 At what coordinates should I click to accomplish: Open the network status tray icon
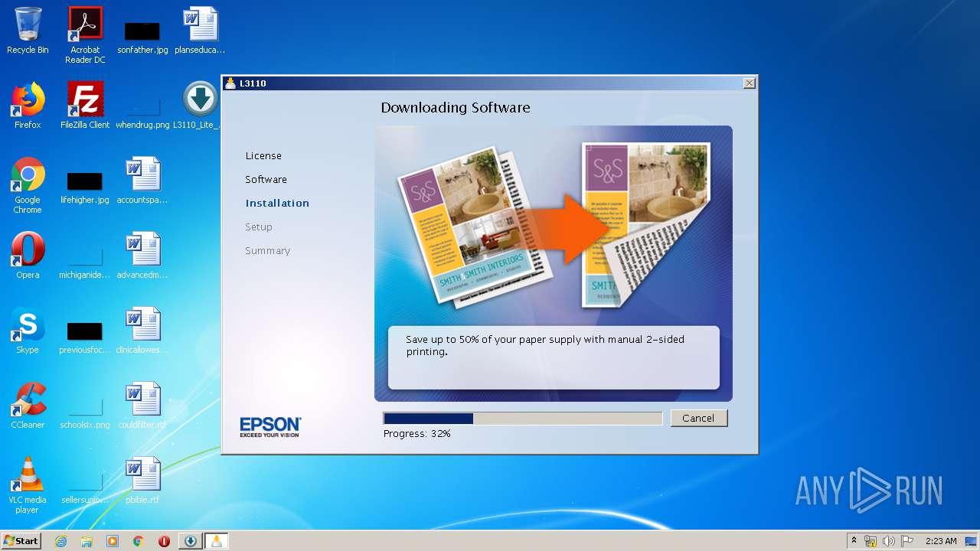click(871, 541)
